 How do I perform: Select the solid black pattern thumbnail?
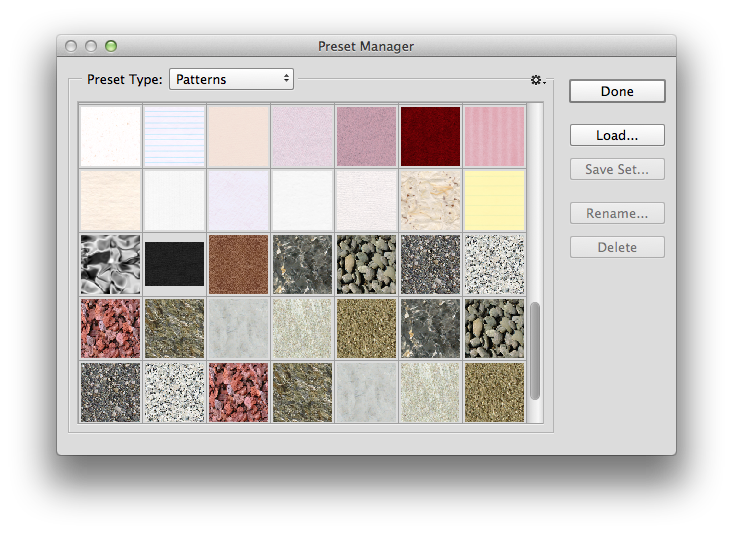(174, 264)
